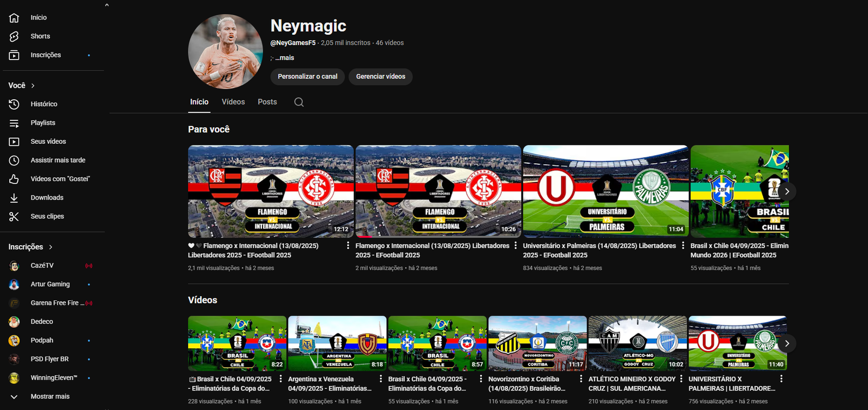Switch to the Vídeos tab
The height and width of the screenshot is (410, 868).
coord(233,102)
